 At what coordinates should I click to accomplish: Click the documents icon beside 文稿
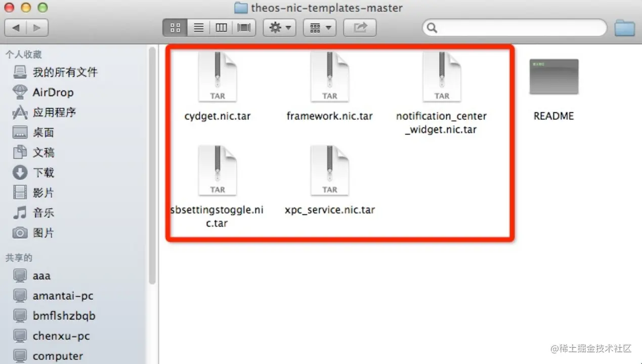(20, 153)
